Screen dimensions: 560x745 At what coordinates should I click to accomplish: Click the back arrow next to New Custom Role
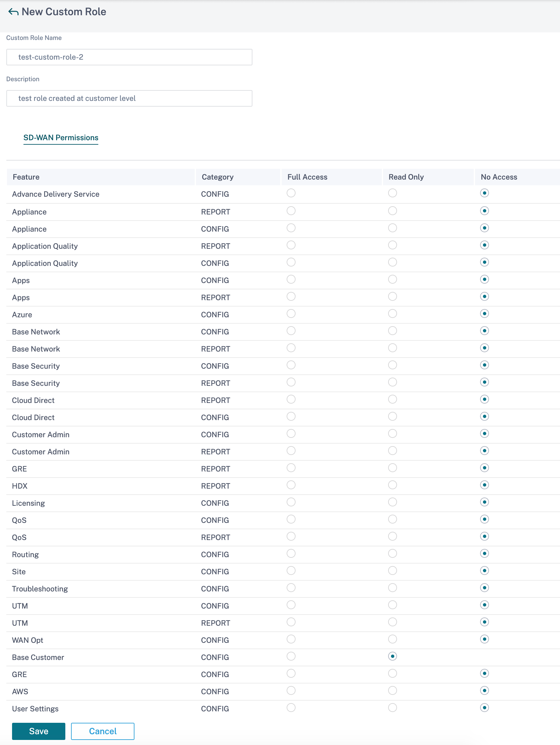(13, 12)
